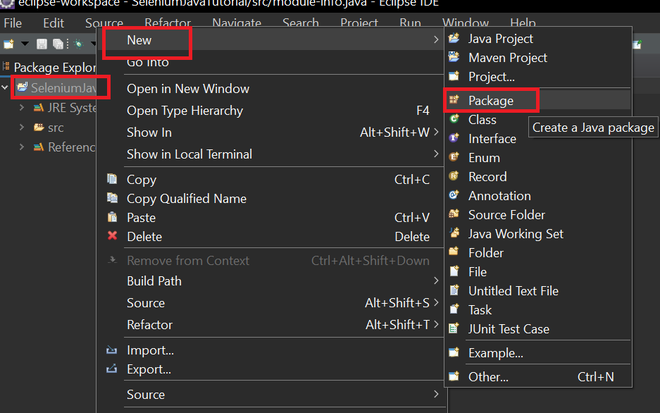Open the New wizard toolbar dropdown arrow
The width and height of the screenshot is (660, 413).
click(25, 44)
